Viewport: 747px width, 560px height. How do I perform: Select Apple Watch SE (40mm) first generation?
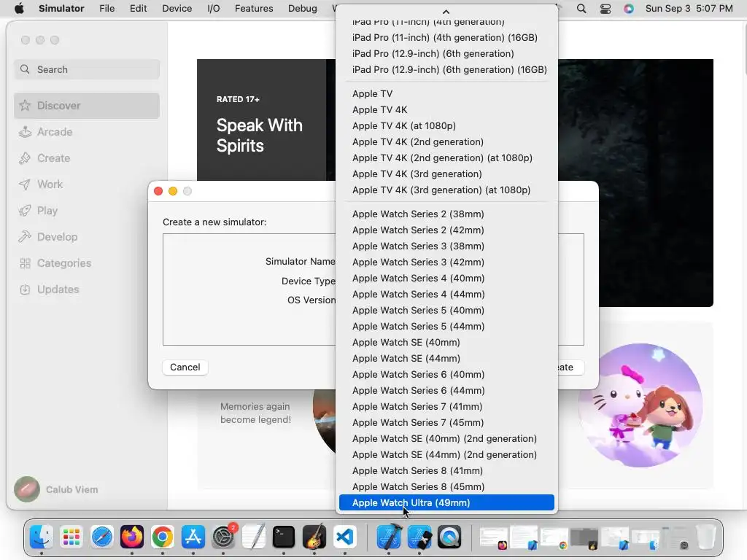pyautogui.click(x=446, y=342)
